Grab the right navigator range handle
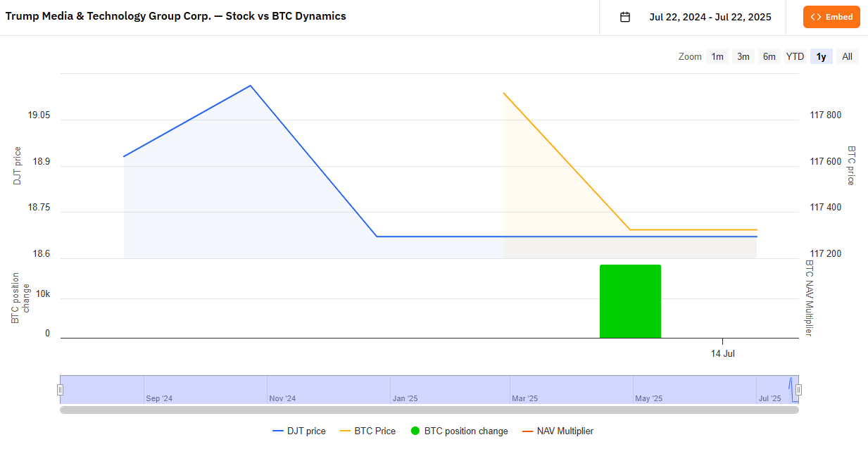 [798, 390]
